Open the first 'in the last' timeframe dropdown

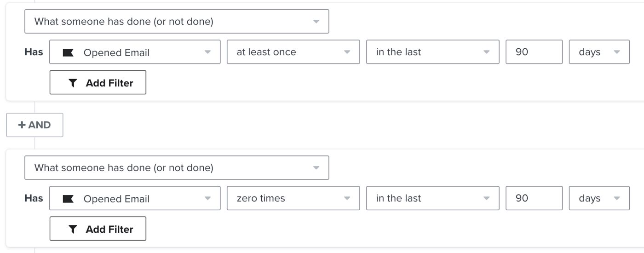coord(432,52)
